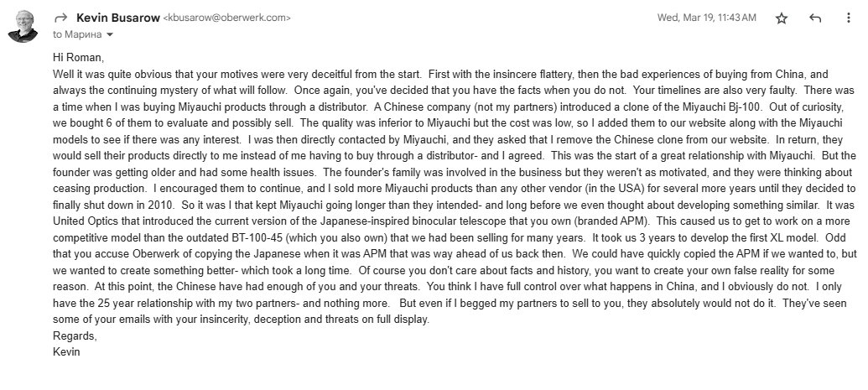The height and width of the screenshot is (390, 868).
Task: Click the 'Miyauchi Bj-100' text in the message
Action: click(x=719, y=107)
